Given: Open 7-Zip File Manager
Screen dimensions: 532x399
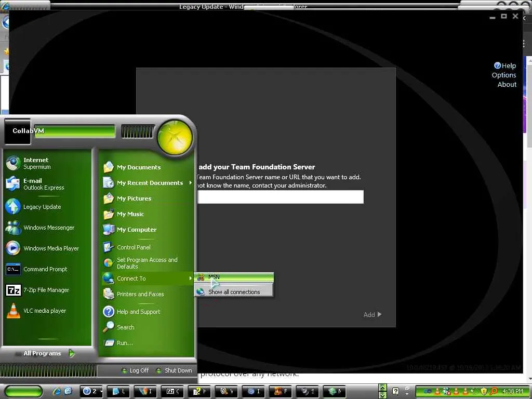Looking at the screenshot, I should point(47,290).
